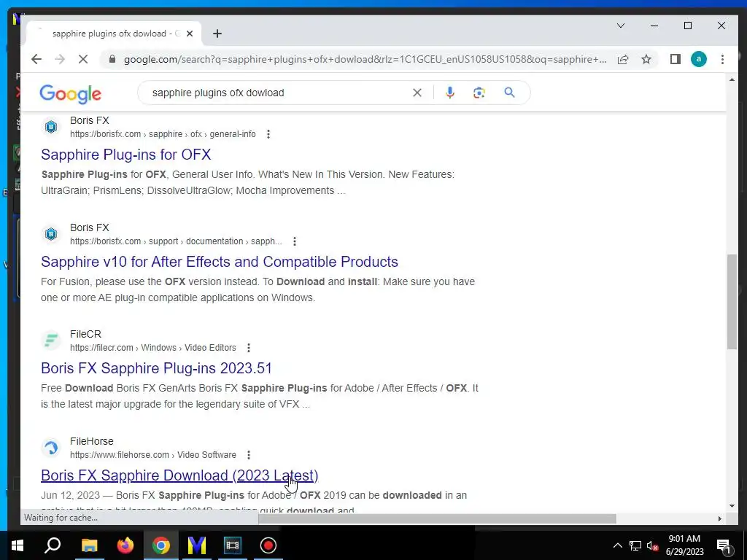The image size is (747, 560).
Task: Click the first Boris FX site favicon
Action: click(x=51, y=127)
